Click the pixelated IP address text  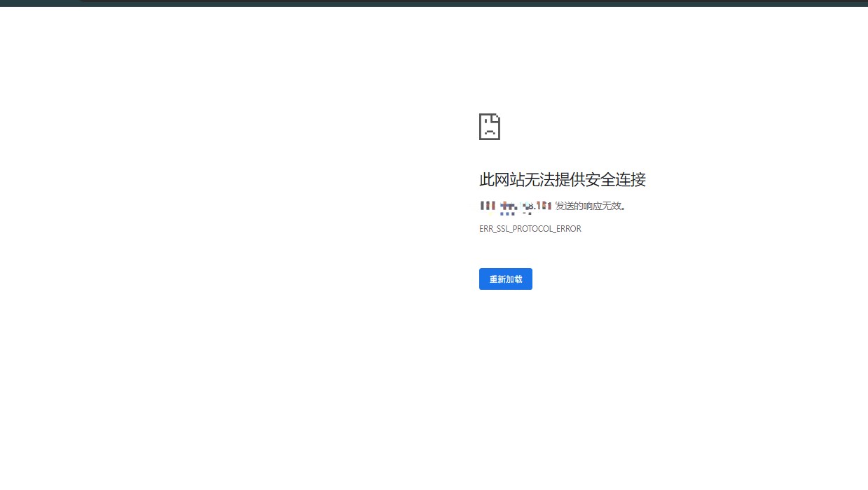tap(515, 206)
